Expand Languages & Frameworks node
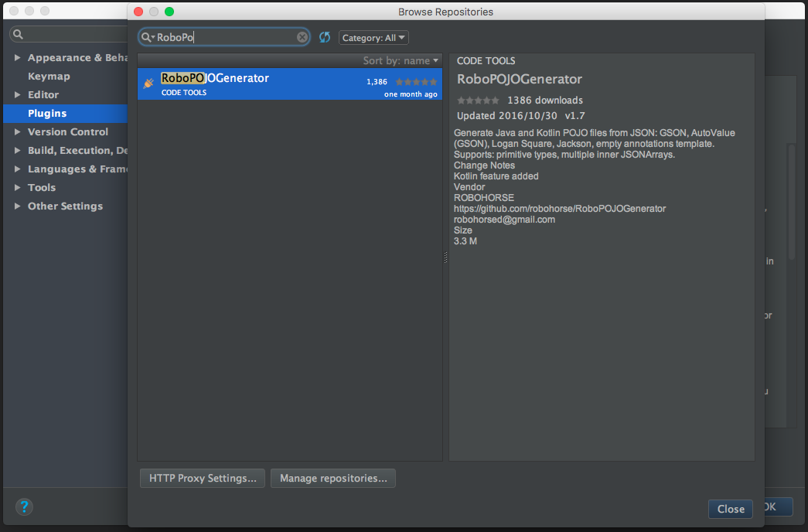 (x=17, y=169)
